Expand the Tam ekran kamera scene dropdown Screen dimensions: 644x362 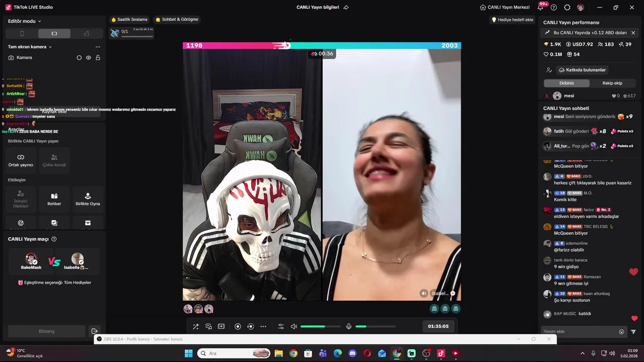tap(30, 47)
